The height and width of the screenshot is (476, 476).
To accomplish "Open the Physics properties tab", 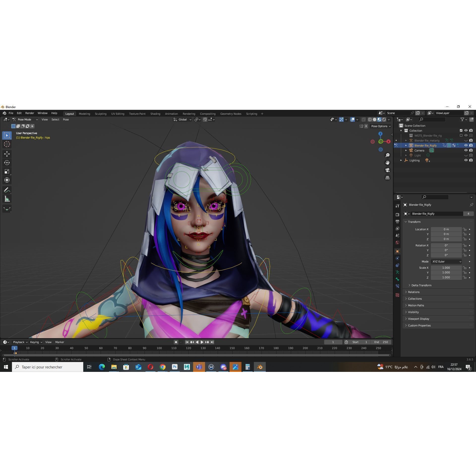I will 397,258.
